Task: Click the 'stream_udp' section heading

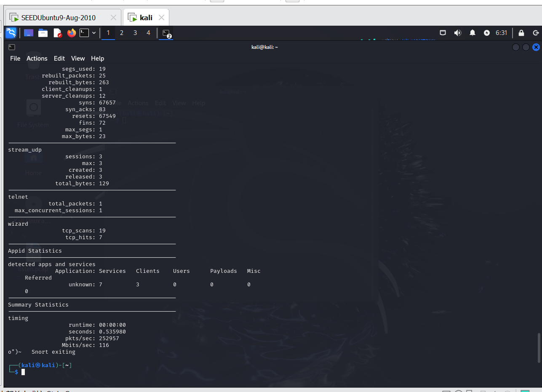Action: [25, 150]
